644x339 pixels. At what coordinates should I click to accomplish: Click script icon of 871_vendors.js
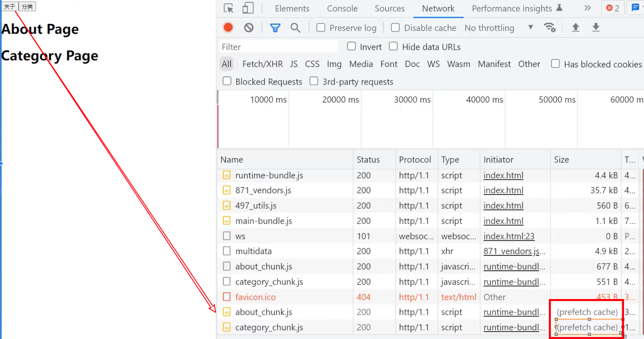(x=227, y=190)
